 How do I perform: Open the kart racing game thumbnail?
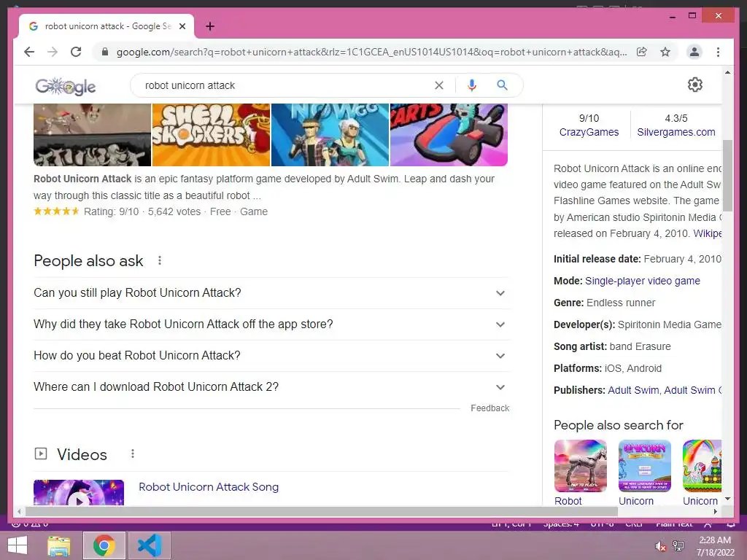pyautogui.click(x=449, y=135)
